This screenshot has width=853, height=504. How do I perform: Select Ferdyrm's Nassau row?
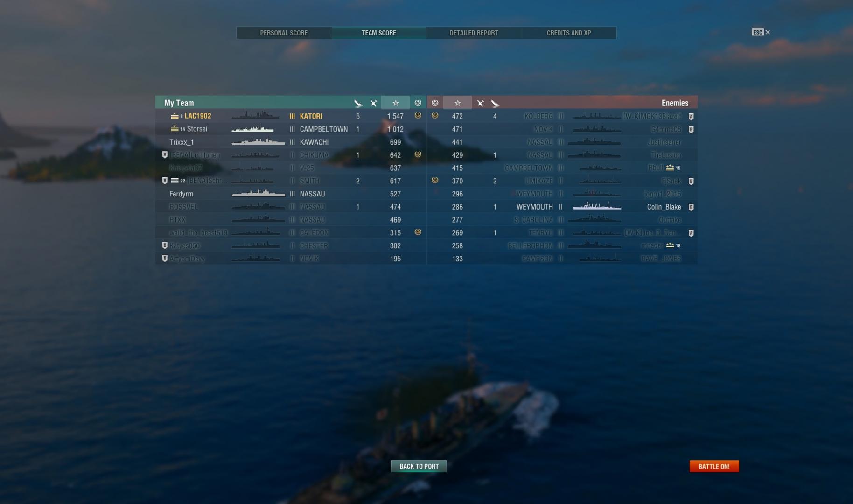[x=291, y=194]
